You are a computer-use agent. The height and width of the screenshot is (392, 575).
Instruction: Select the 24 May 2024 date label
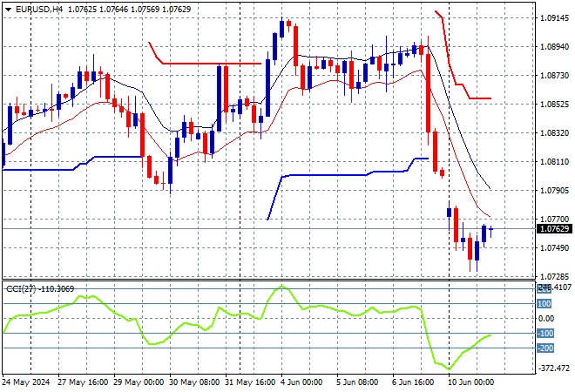click(x=25, y=382)
